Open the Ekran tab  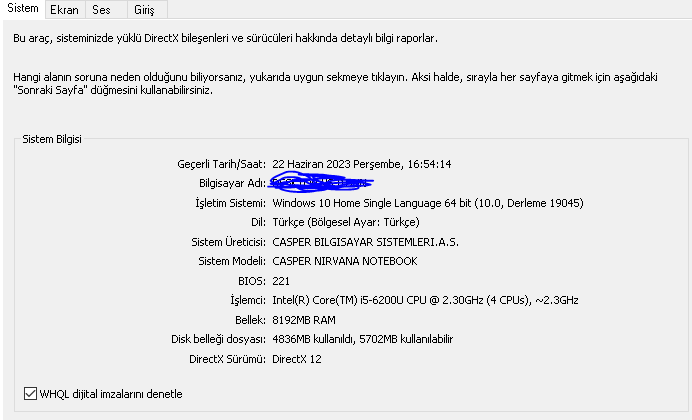64,10
